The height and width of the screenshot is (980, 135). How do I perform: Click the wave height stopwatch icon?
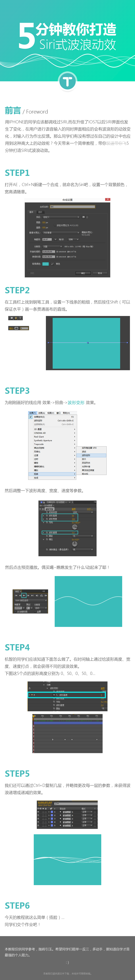coord(47,516)
